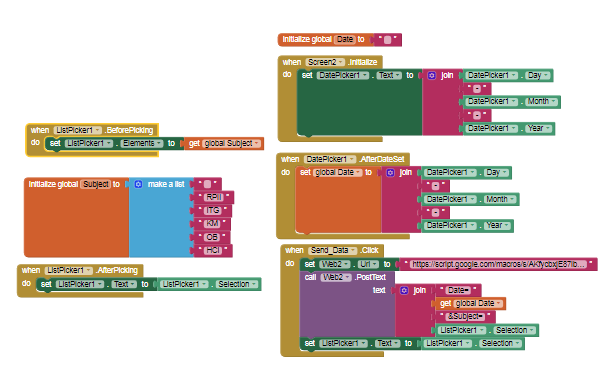The image size is (616, 387).
Task: Open global Subject getter dropdown
Action: tap(232, 143)
